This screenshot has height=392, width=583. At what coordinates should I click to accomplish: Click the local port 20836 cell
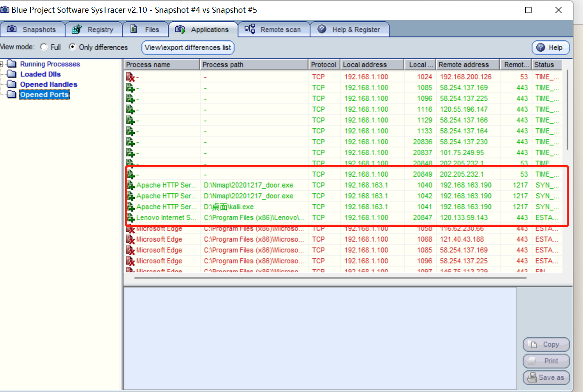pyautogui.click(x=423, y=142)
